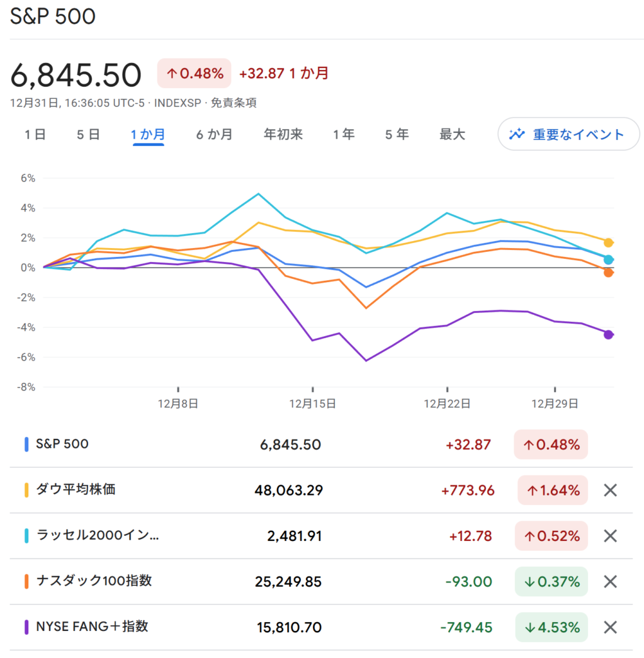Choose the 6か月 chart range
Image resolution: width=644 pixels, height=658 pixels.
[214, 135]
